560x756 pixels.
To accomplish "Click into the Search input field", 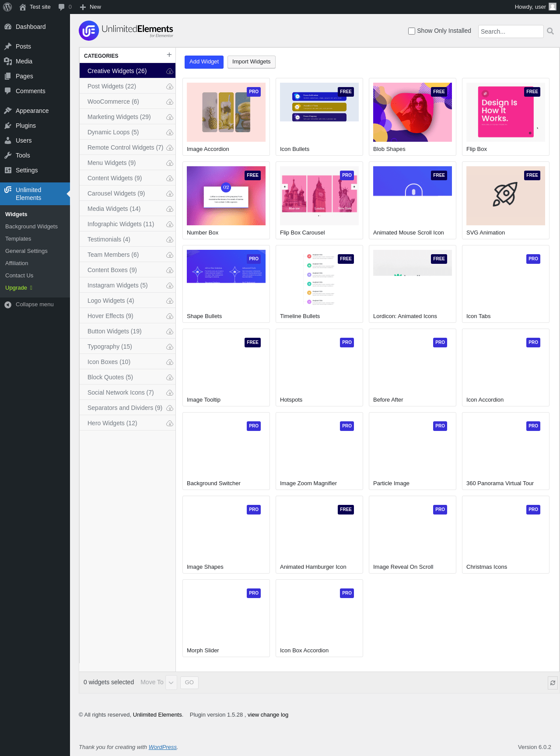I will click(x=511, y=31).
